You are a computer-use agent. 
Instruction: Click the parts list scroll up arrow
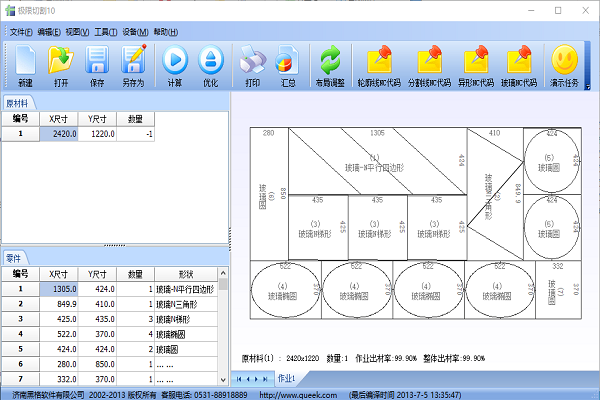223,273
